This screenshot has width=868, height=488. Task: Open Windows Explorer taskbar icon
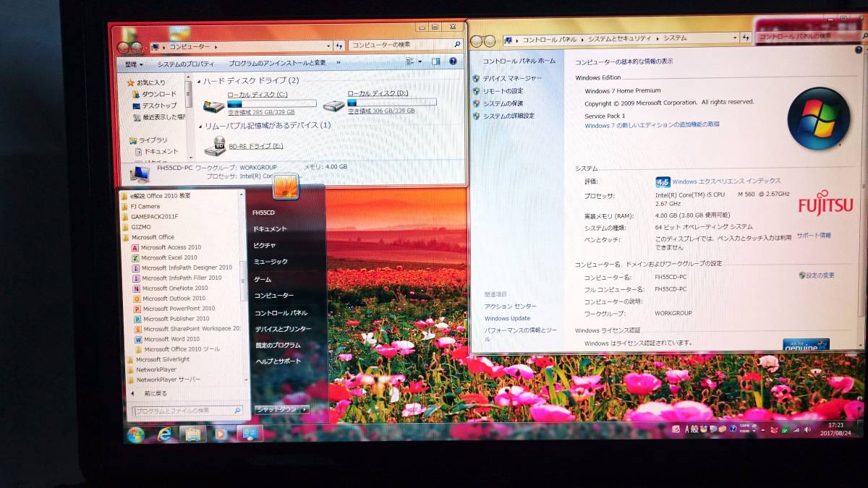(193, 434)
